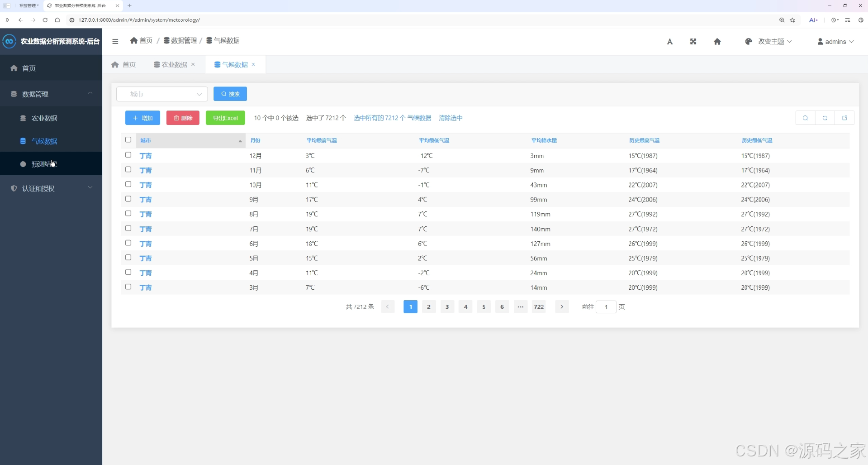Click the browser zoom magnifier icon
The image size is (868, 465).
782,20
